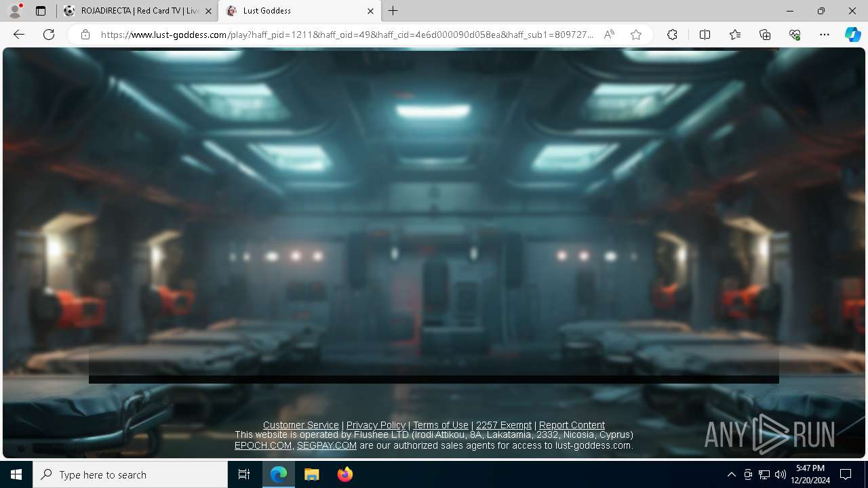The height and width of the screenshot is (488, 868).
Task: Select the Lust Goddess tab
Action: click(x=299, y=11)
